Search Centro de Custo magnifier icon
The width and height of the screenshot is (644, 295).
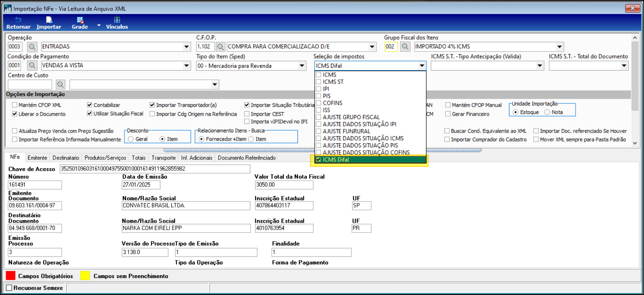point(60,84)
